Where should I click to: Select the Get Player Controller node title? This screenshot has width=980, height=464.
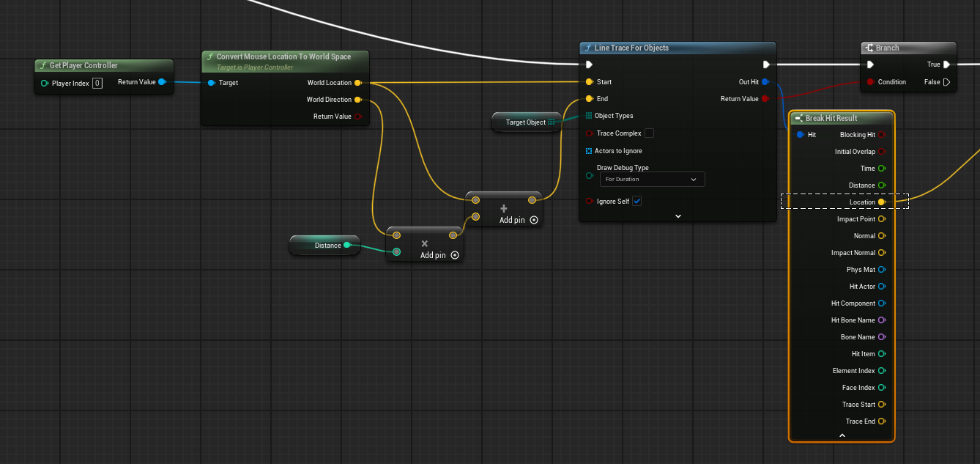pyautogui.click(x=83, y=65)
